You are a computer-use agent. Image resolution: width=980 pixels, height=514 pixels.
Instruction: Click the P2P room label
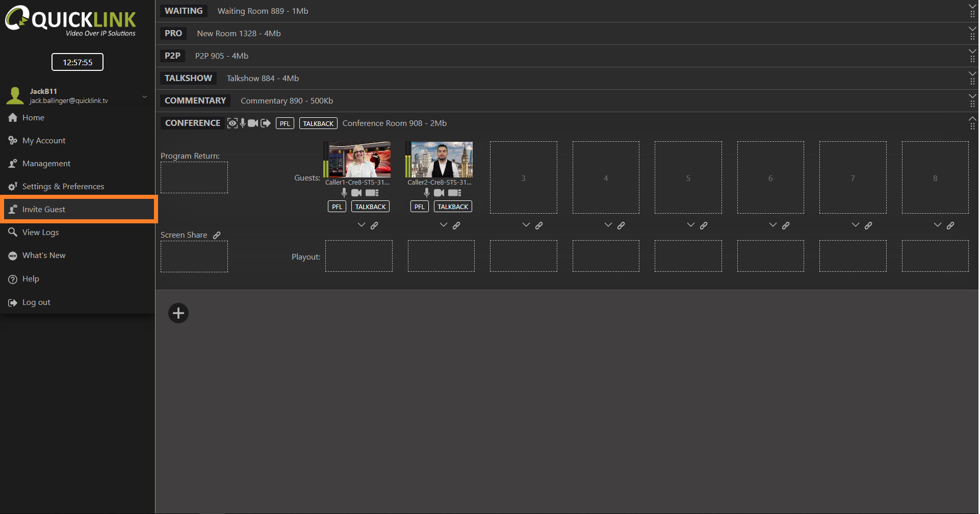172,56
